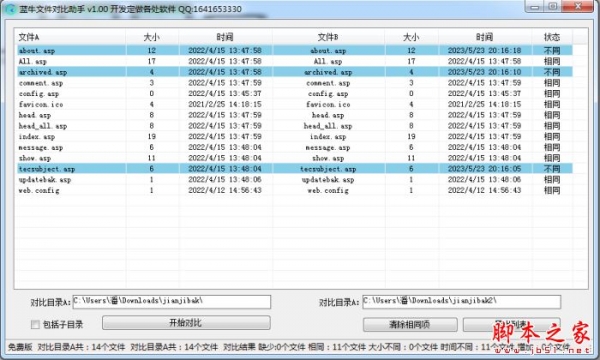The image size is (600, 360).
Task: Select web.config in the 文件B column
Action: [328, 190]
